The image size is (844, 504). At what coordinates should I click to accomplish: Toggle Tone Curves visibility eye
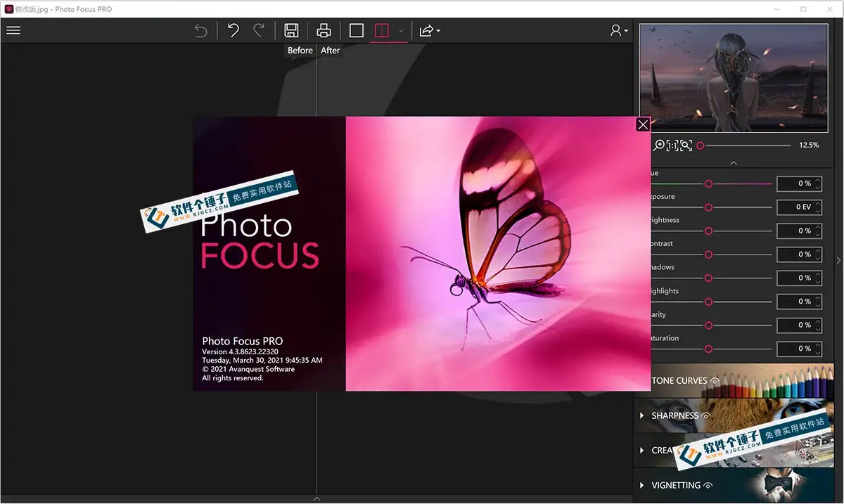click(715, 381)
